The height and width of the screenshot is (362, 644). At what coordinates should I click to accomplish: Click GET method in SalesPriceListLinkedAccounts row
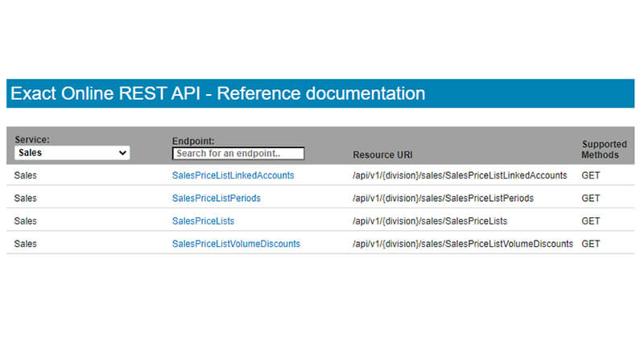click(591, 175)
